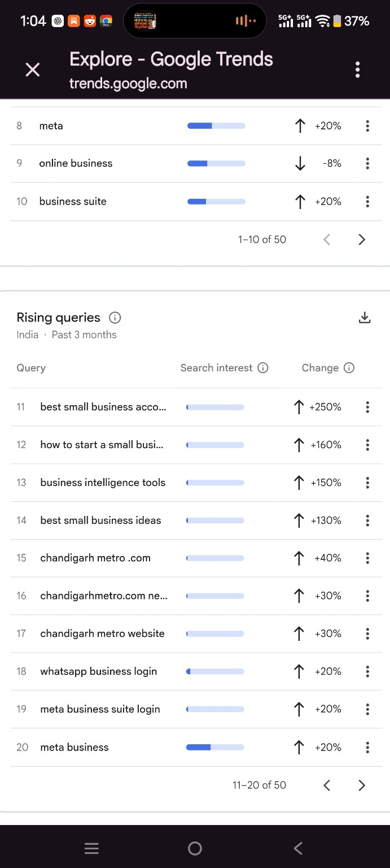Viewport: 390px width, 868px height.
Task: Go to previous page of 11–20 of 50
Action: pos(327,785)
